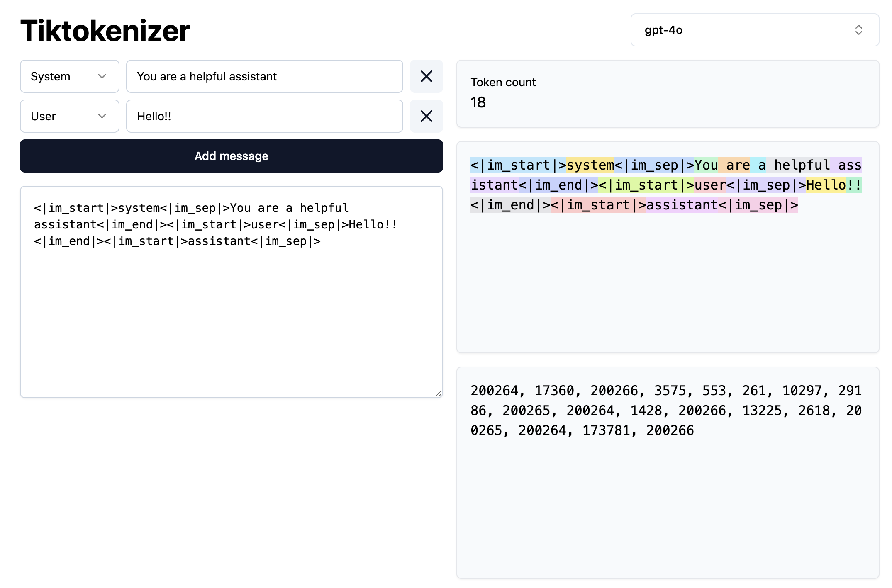Click the yellow 'system' token highlight

[x=590, y=165]
